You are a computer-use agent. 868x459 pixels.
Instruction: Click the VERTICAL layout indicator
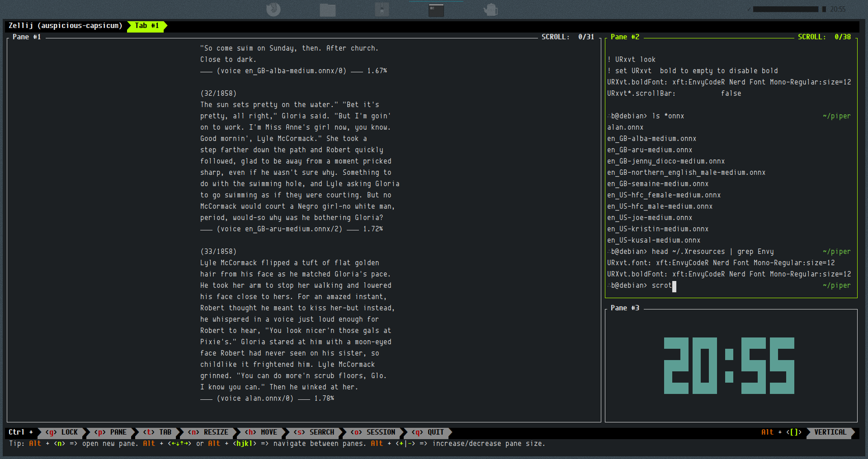[x=830, y=432]
